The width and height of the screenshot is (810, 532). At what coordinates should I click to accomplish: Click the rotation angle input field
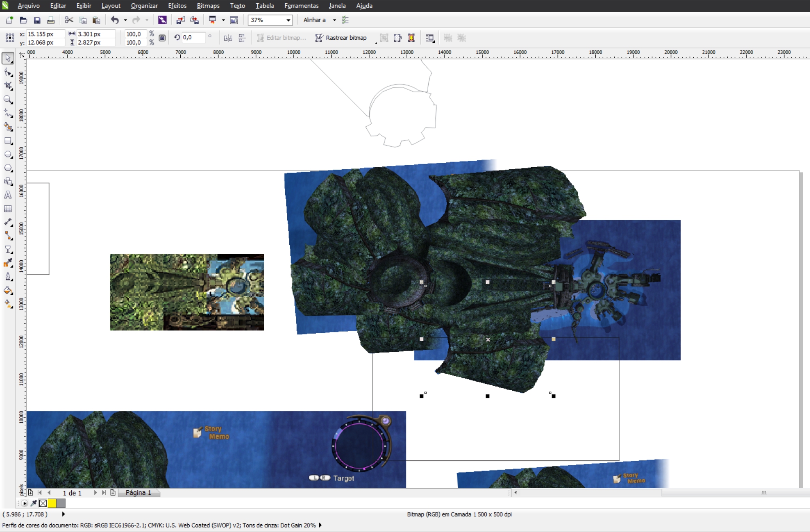click(x=193, y=37)
